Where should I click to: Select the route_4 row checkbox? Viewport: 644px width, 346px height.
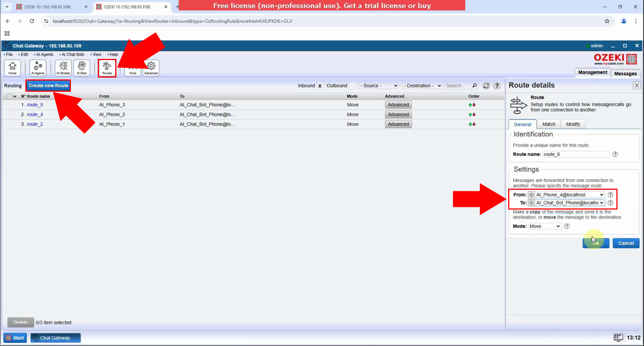pos(12,114)
